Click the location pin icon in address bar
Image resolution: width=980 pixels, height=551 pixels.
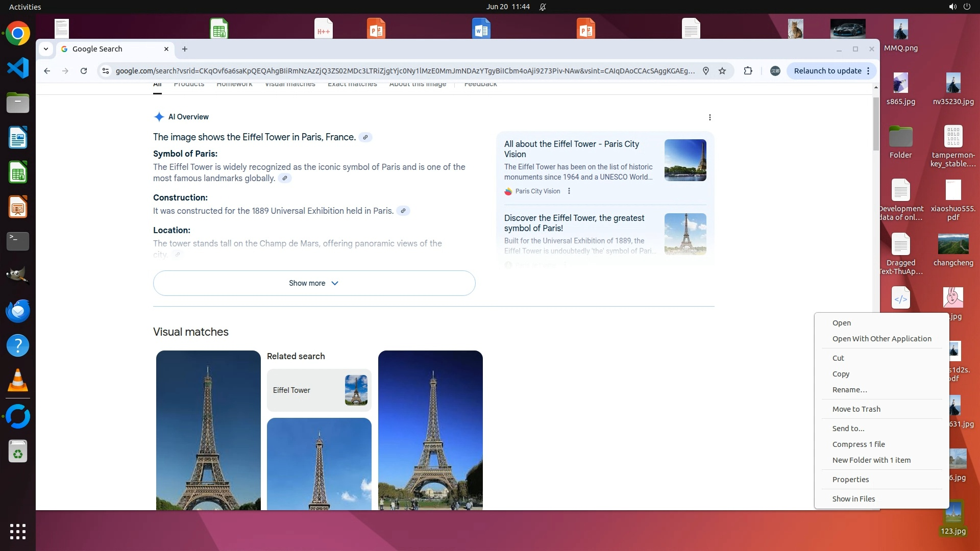coord(706,71)
